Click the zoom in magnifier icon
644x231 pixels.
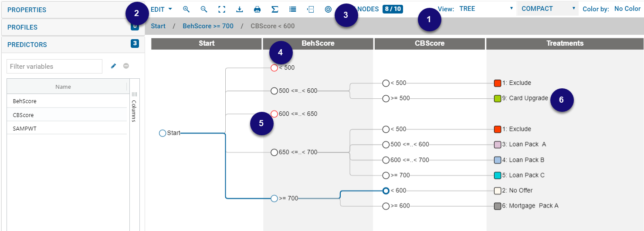186,9
